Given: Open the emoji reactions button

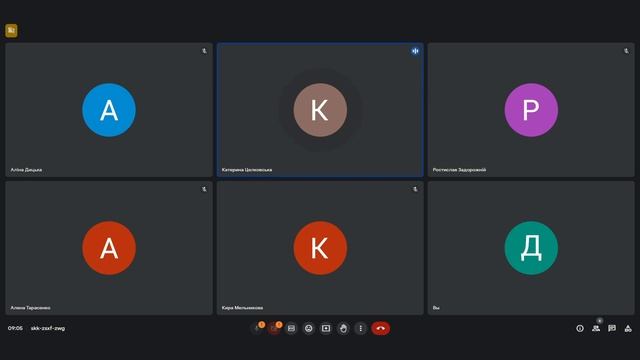Looking at the screenshot, I should [309, 328].
